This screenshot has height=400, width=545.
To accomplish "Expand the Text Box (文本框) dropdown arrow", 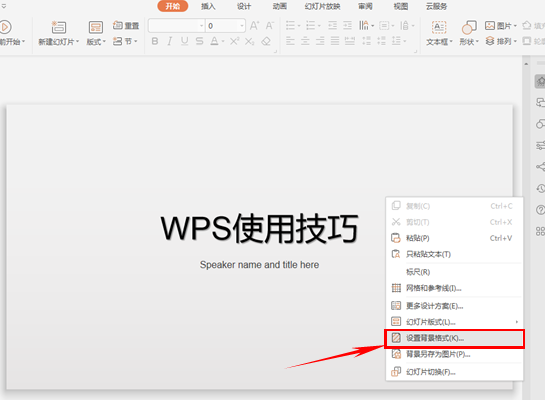I will (x=451, y=42).
